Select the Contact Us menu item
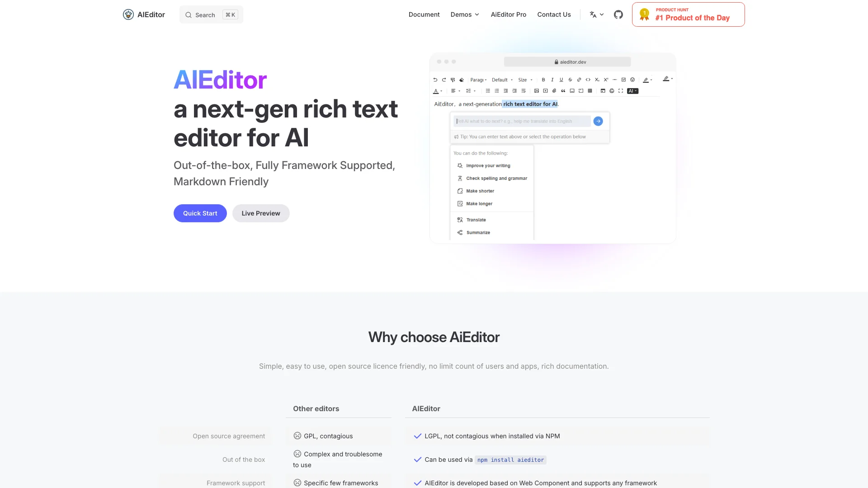Image resolution: width=868 pixels, height=488 pixels. tap(553, 14)
